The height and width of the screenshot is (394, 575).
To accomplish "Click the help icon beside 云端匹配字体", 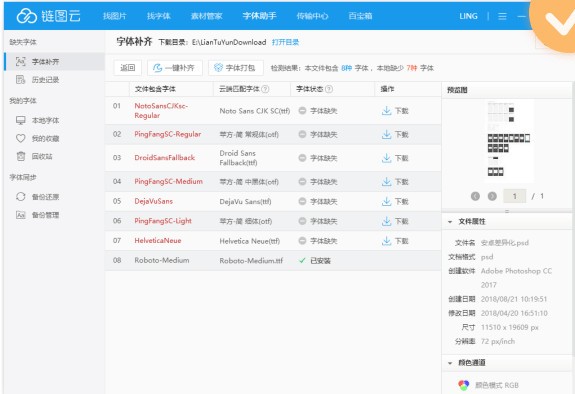I will pos(265,89).
